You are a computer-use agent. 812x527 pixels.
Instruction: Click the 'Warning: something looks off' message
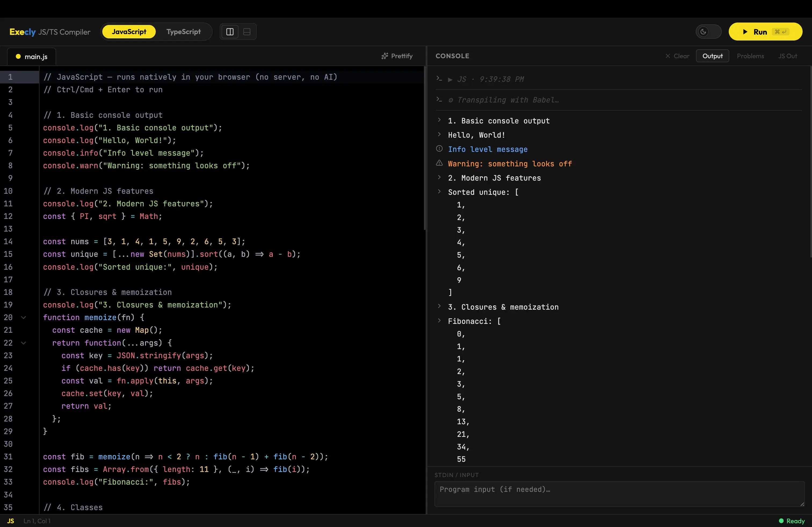coord(510,164)
